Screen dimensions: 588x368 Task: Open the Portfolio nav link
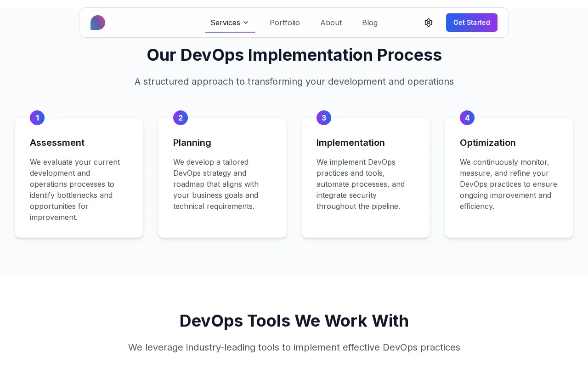pyautogui.click(x=285, y=23)
